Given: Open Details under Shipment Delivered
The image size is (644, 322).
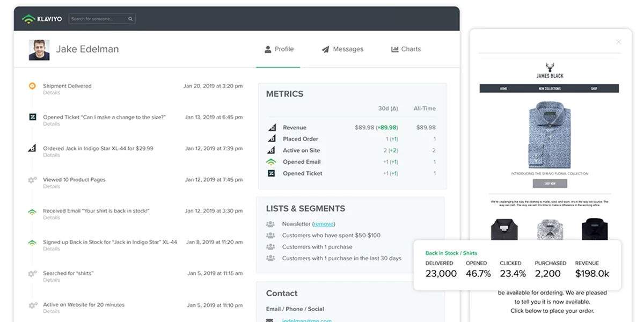Looking at the screenshot, I should click(52, 93).
